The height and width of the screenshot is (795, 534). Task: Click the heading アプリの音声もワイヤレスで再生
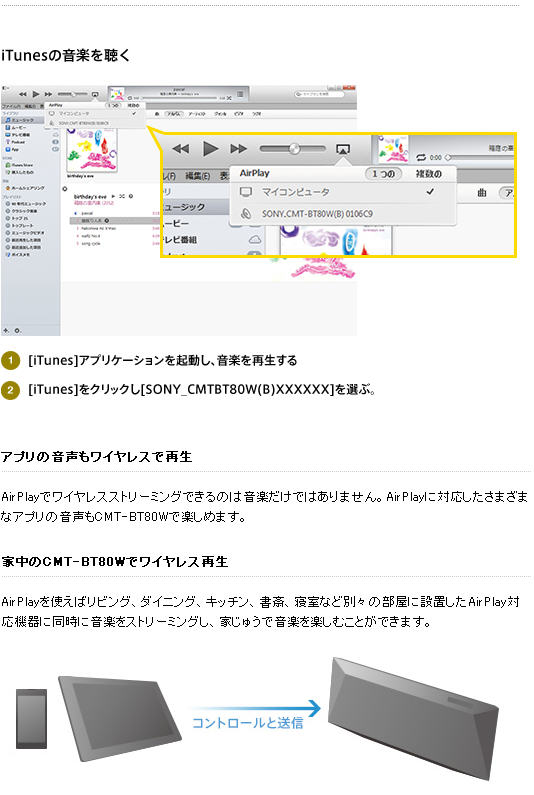click(x=96, y=457)
